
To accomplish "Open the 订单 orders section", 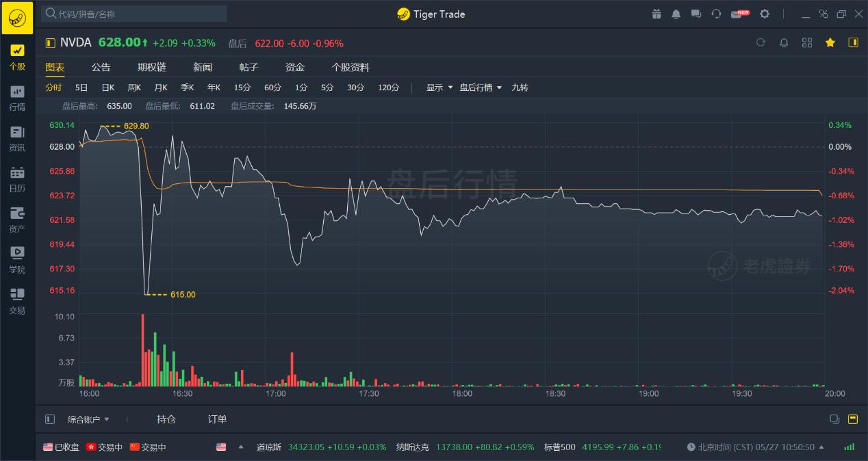I will (217, 419).
